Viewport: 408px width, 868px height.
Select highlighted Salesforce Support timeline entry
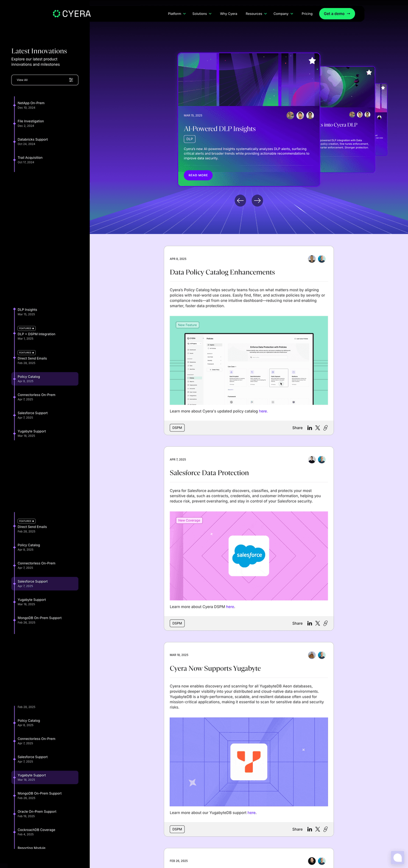coord(45,584)
